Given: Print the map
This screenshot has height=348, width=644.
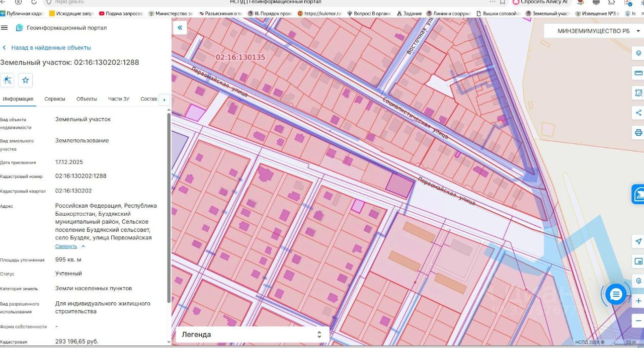Looking at the screenshot, I should (638, 133).
